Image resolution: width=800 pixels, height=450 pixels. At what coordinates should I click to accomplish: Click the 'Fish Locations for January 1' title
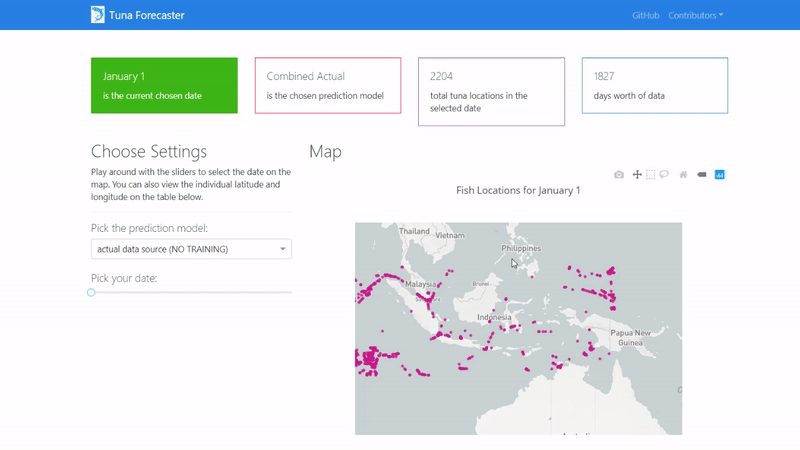pos(518,190)
